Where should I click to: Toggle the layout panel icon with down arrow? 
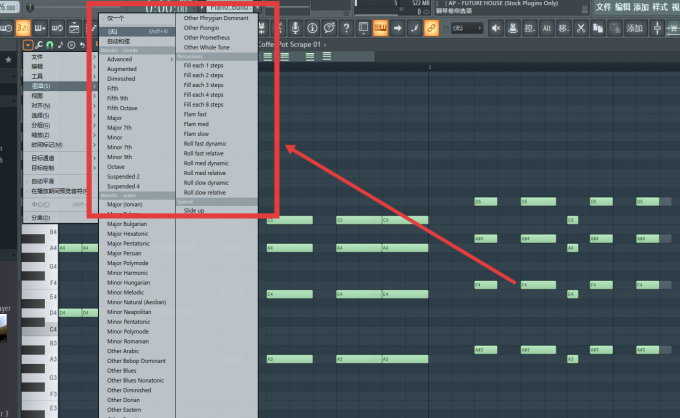363,28
